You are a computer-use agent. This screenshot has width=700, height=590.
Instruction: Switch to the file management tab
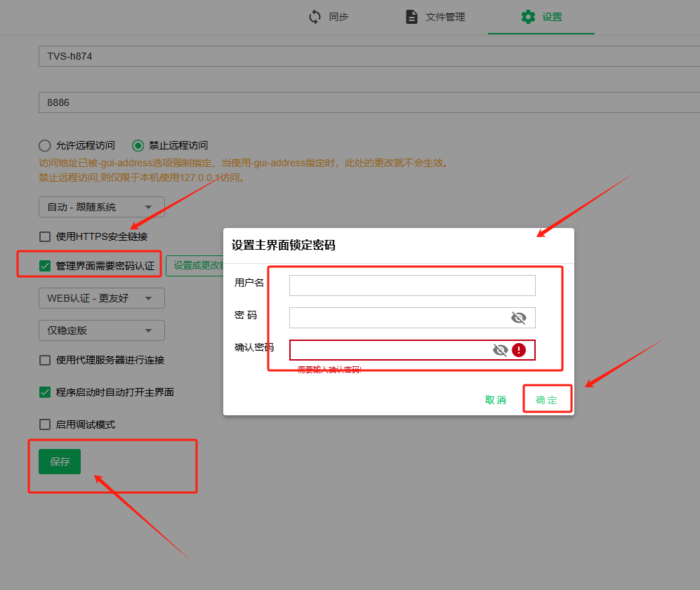coord(444,17)
